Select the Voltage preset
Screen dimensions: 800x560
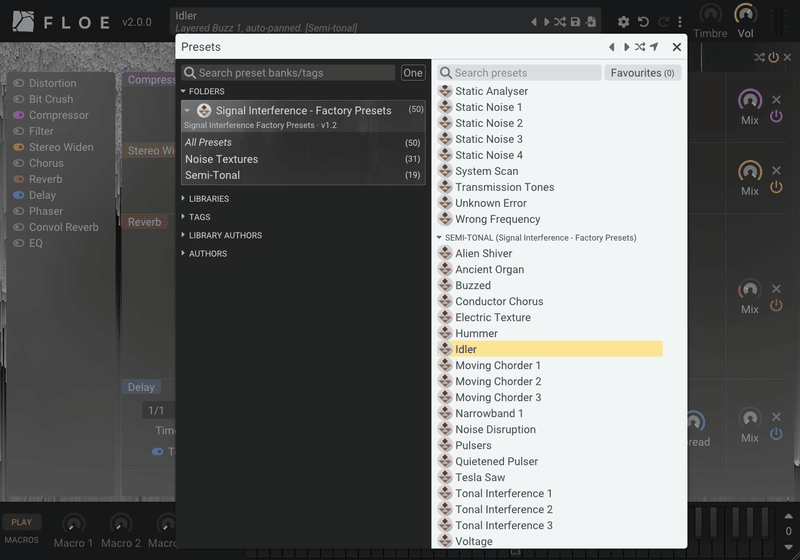click(550, 541)
